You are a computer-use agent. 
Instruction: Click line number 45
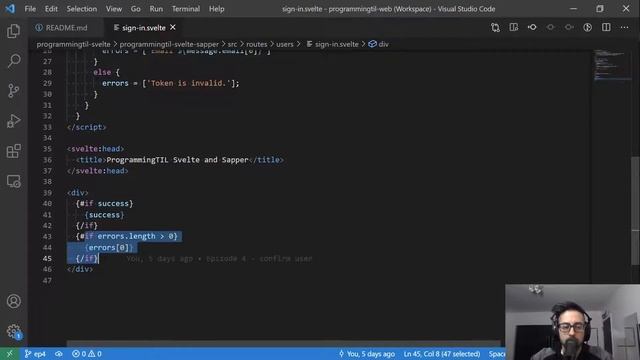[x=47, y=258]
